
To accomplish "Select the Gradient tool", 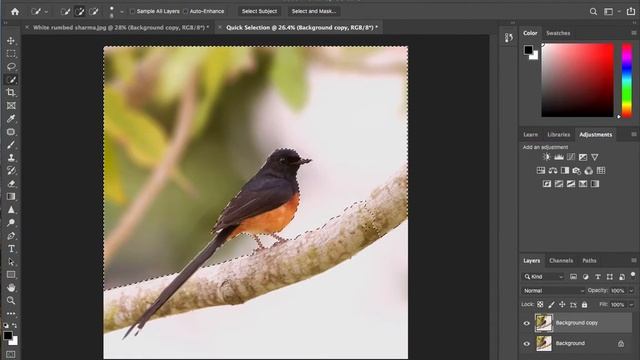I will click(x=11, y=197).
